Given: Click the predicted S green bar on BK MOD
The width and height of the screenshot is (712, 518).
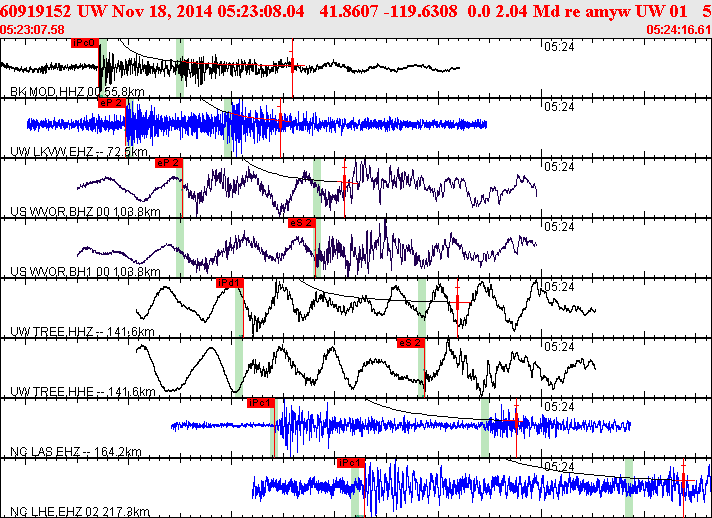Looking at the screenshot, I should click(x=180, y=68).
